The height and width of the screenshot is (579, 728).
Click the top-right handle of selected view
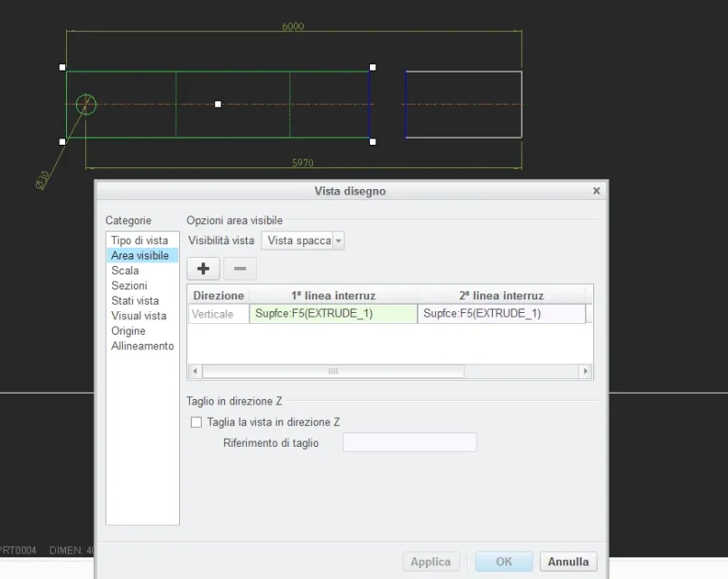[x=373, y=67]
